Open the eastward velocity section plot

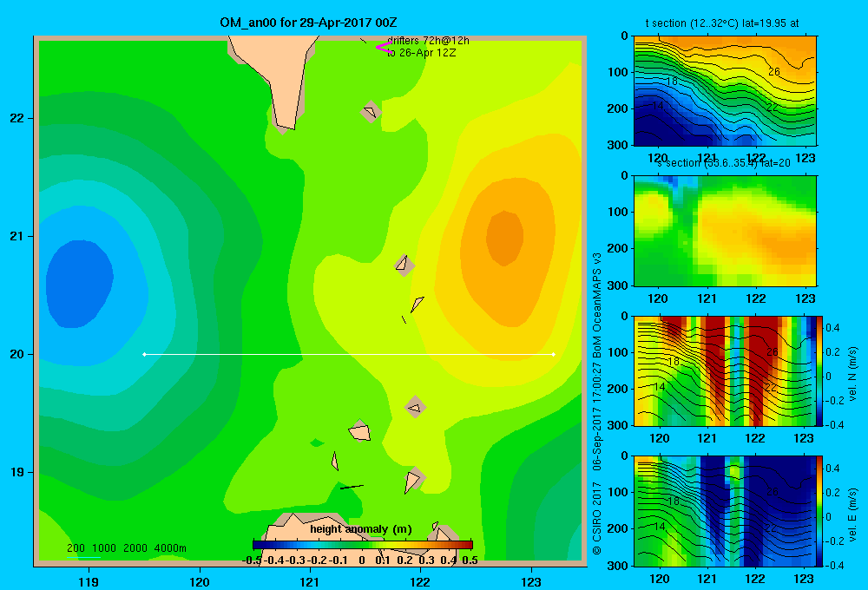coord(725,511)
